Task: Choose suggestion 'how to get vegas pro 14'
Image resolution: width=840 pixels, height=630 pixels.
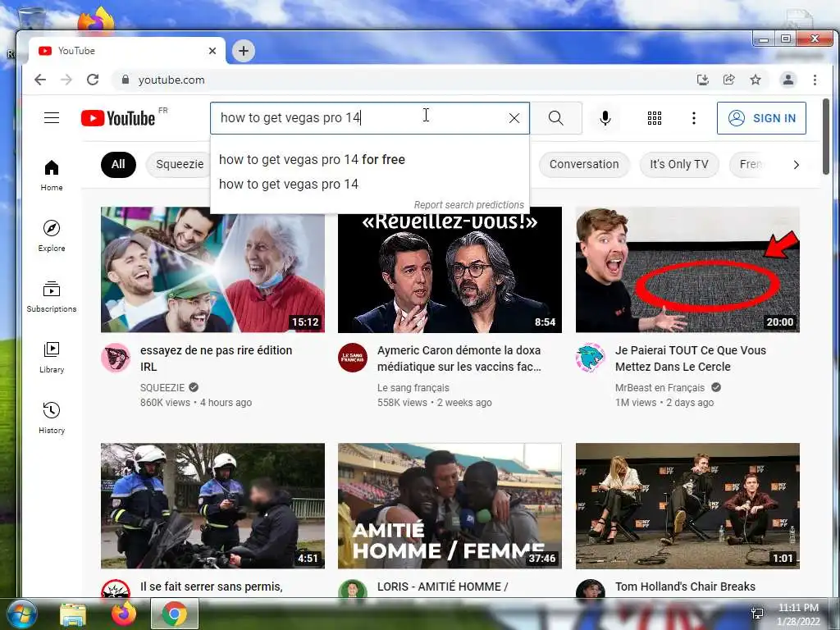Action: 370,185
